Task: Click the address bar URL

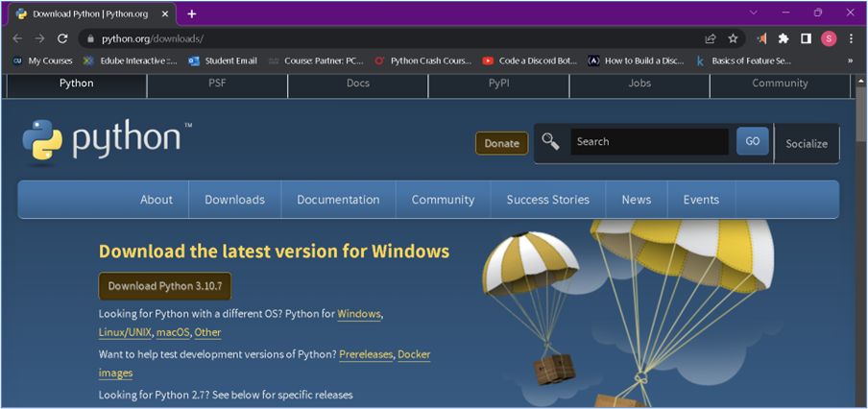Action: point(153,38)
